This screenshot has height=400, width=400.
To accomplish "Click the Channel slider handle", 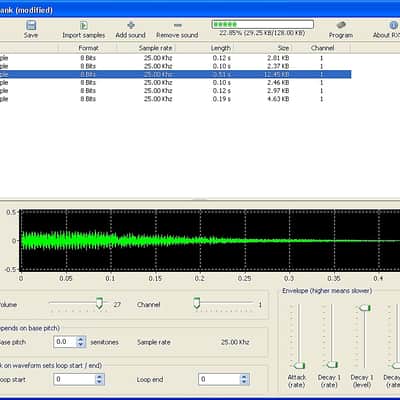I will (x=197, y=303).
